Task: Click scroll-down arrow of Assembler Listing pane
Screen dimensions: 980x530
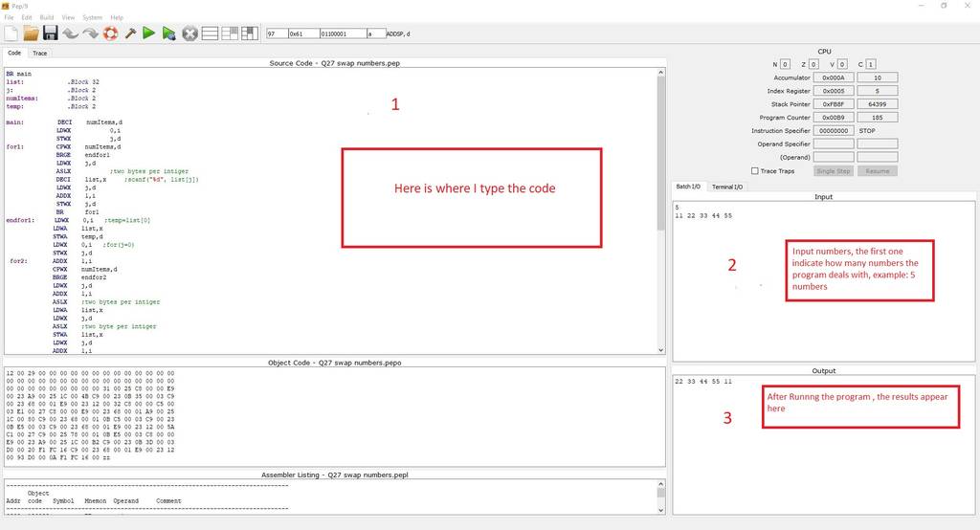Action: [x=660, y=510]
